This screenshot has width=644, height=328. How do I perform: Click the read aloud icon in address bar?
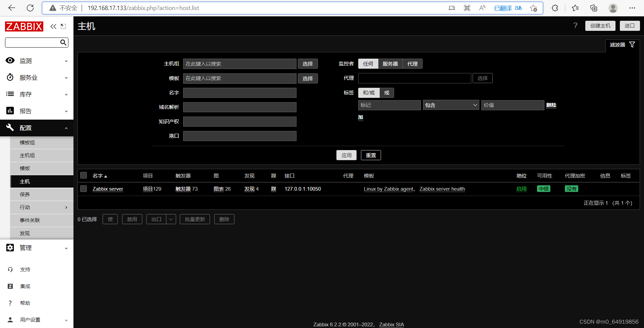(482, 8)
